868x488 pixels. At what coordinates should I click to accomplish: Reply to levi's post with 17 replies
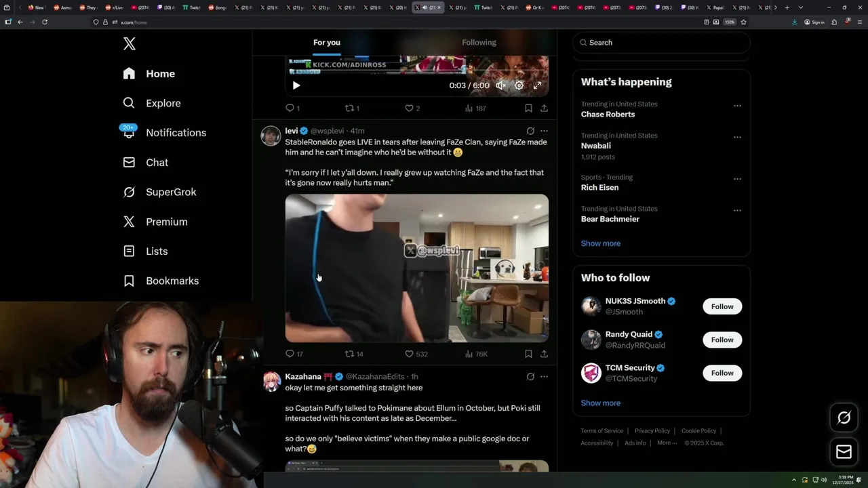294,354
